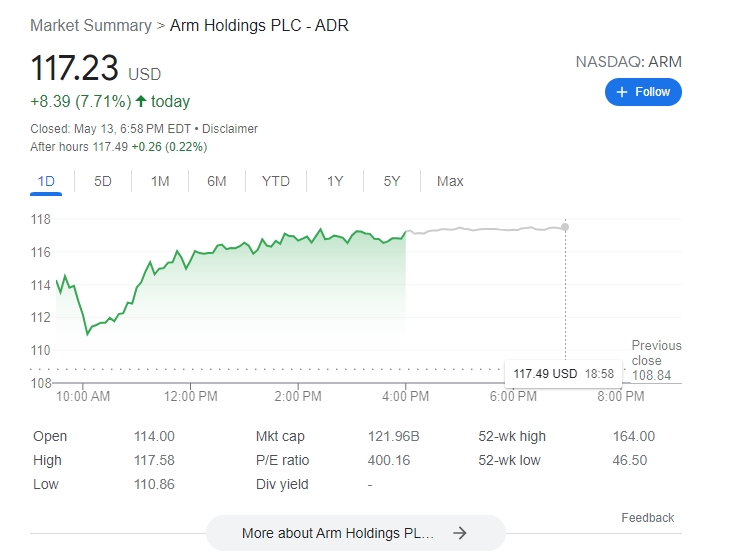Viewport: 733px width, 559px height.
Task: Click the 52-wk low value 46.50
Action: 630,460
